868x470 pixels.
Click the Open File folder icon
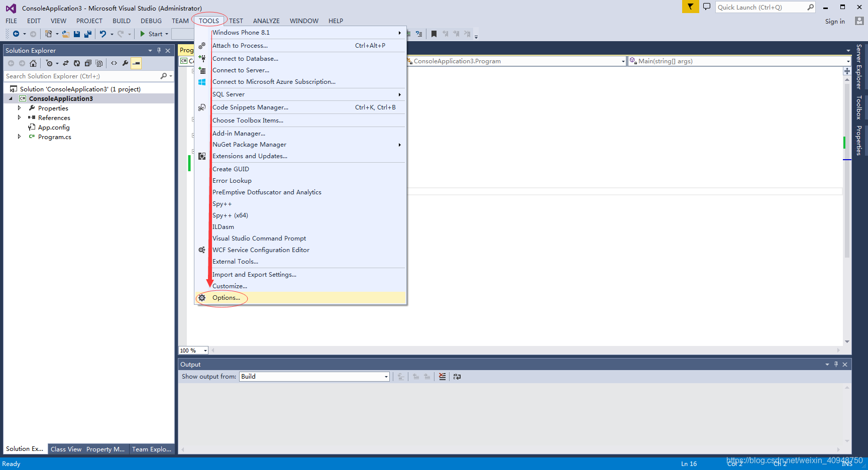66,34
